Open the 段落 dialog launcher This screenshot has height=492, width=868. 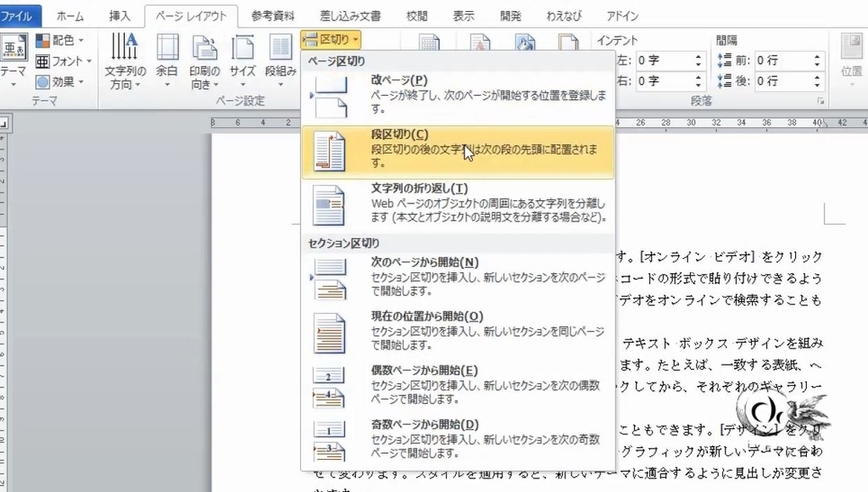821,102
